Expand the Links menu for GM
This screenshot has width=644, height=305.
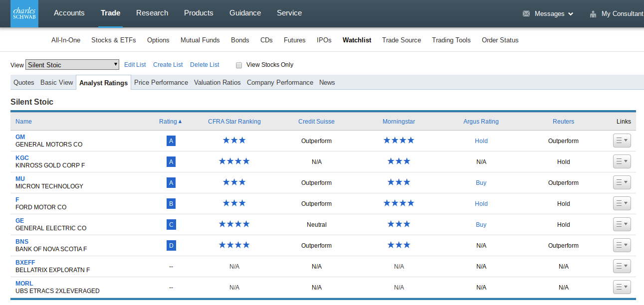point(622,141)
